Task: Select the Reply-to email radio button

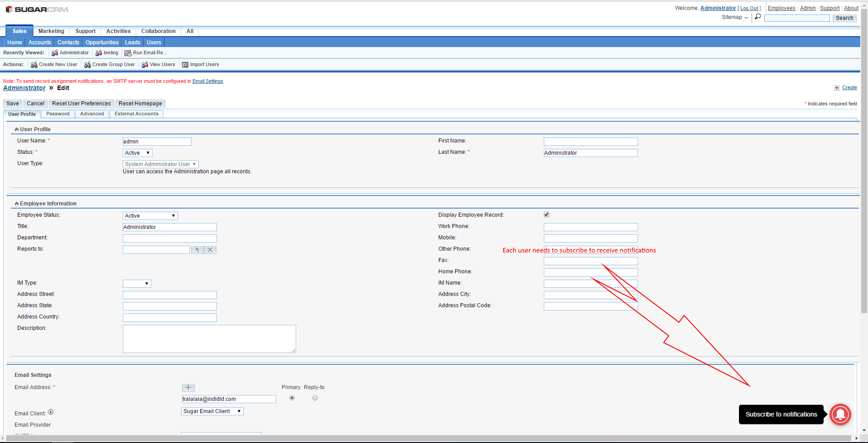Action: pos(315,398)
